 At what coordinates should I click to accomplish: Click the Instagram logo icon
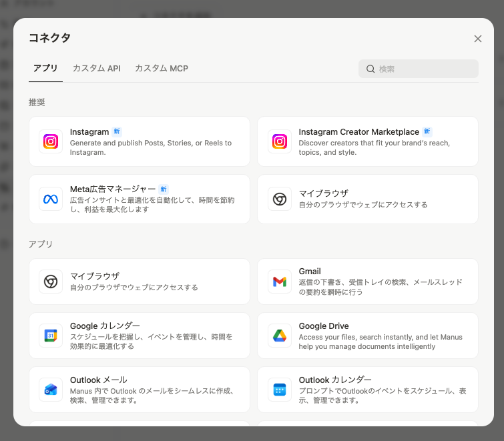pos(51,141)
